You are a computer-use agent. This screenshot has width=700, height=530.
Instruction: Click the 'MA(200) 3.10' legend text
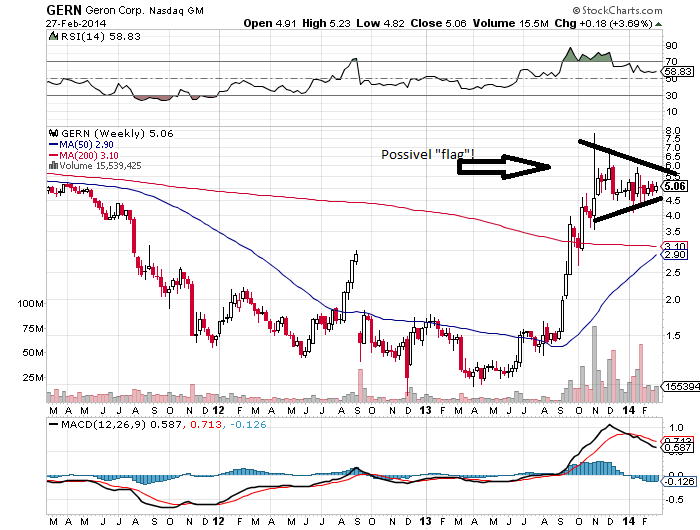point(89,155)
